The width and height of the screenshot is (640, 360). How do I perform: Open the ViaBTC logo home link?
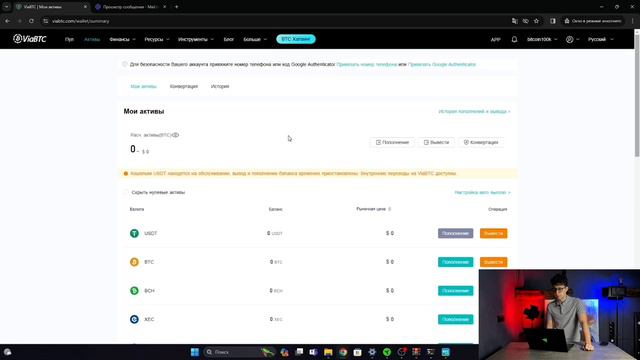point(30,39)
